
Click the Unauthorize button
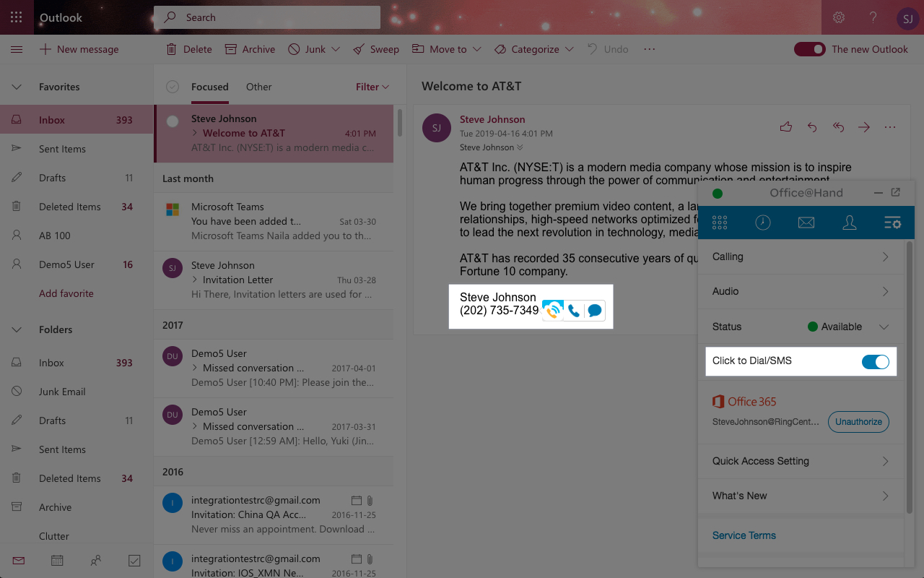pos(858,422)
